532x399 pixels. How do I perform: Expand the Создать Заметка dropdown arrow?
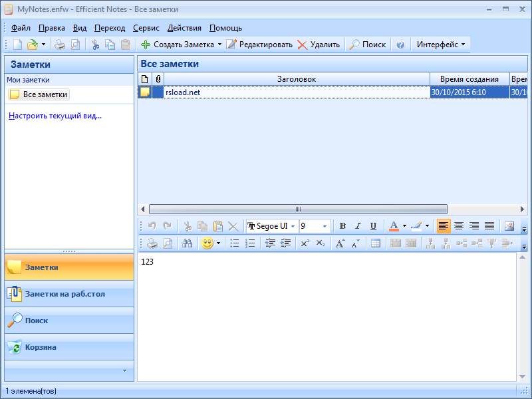219,45
